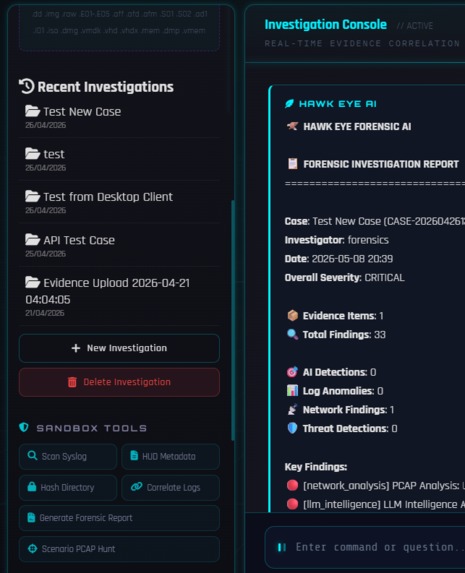This screenshot has width=465, height=573.
Task: Click the Total Findings magnifier icon
Action: click(292, 334)
